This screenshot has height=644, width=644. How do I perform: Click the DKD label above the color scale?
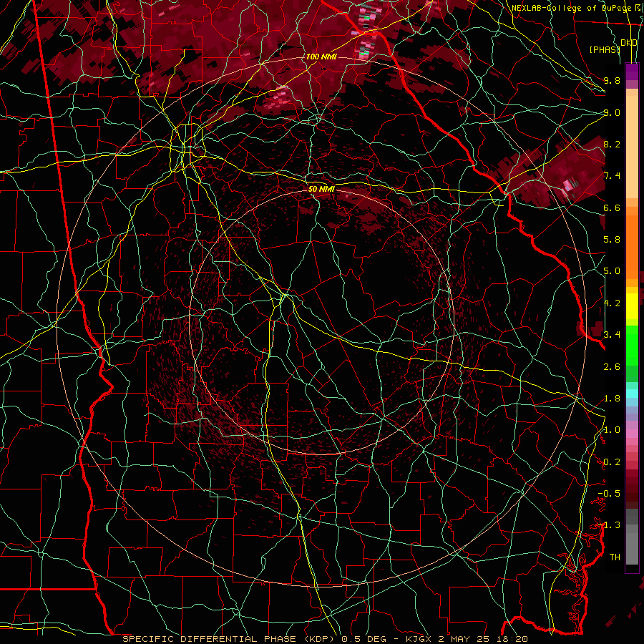629,43
